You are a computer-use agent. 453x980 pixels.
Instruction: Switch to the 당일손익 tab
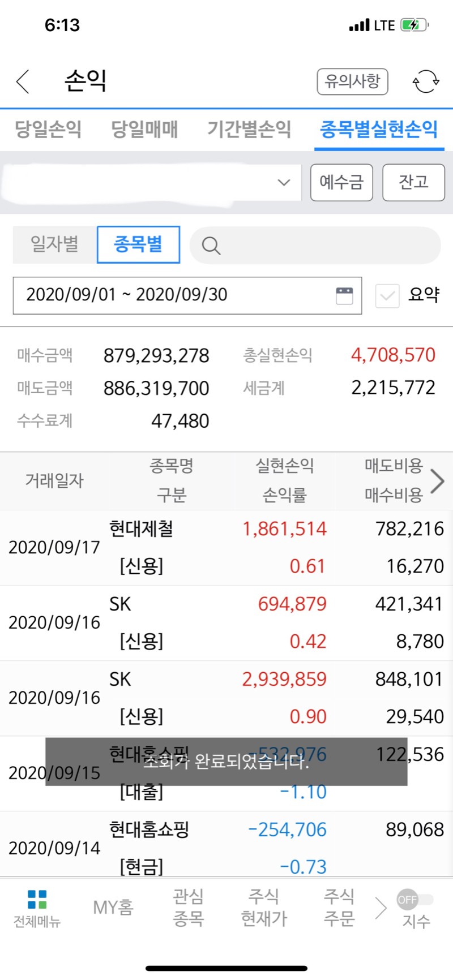pyautogui.click(x=48, y=129)
